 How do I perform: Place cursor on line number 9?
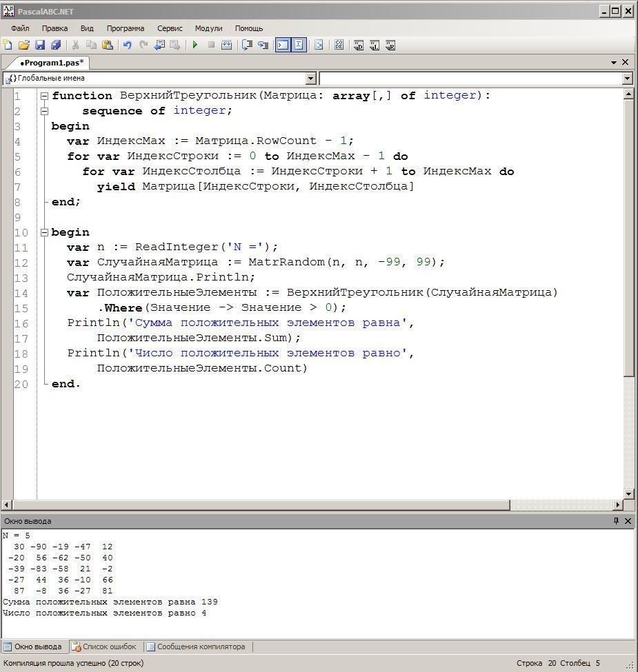17,217
